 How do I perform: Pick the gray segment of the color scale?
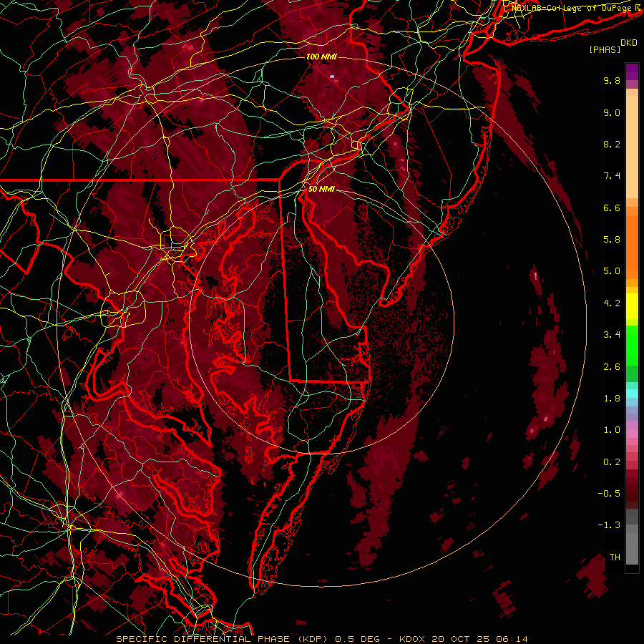632,536
